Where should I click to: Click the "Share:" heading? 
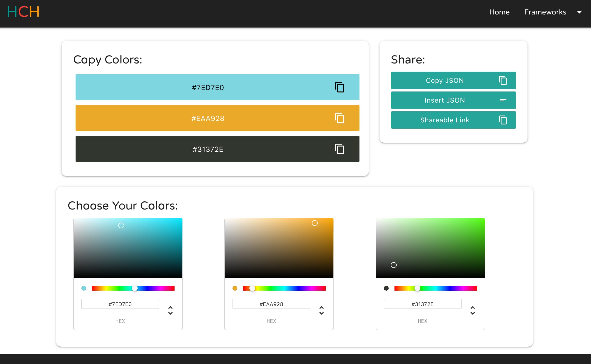tap(408, 60)
